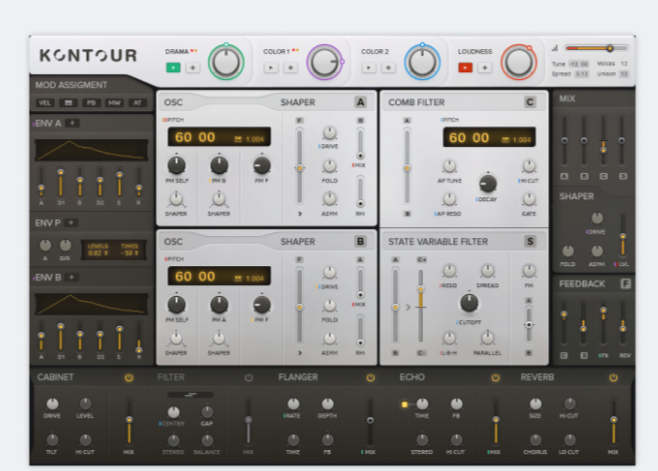The image size is (658, 471).
Task: Click the plus icon beside ENV B
Action: pos(72,277)
